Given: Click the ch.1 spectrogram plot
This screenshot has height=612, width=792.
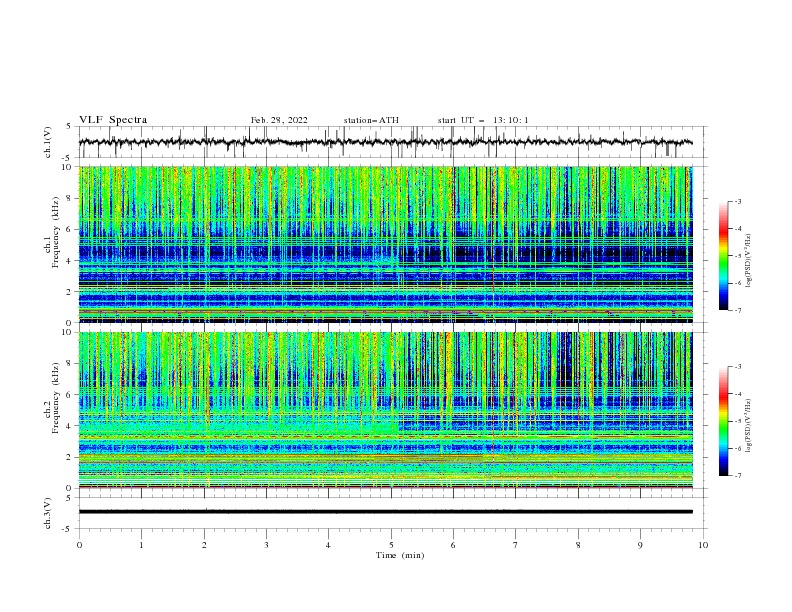Looking at the screenshot, I should click(x=386, y=244).
